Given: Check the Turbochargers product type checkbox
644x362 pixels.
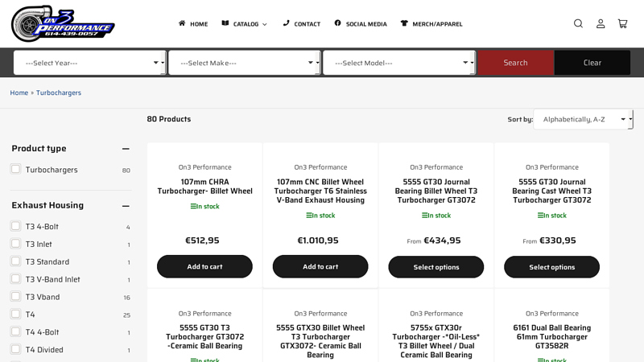Looking at the screenshot, I should (15, 169).
